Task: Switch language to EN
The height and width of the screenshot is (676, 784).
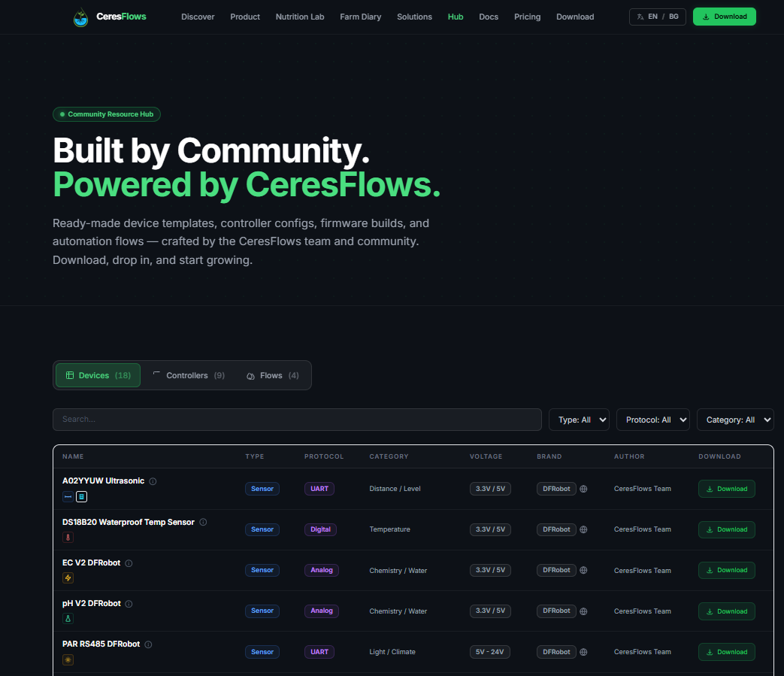Action: (652, 17)
